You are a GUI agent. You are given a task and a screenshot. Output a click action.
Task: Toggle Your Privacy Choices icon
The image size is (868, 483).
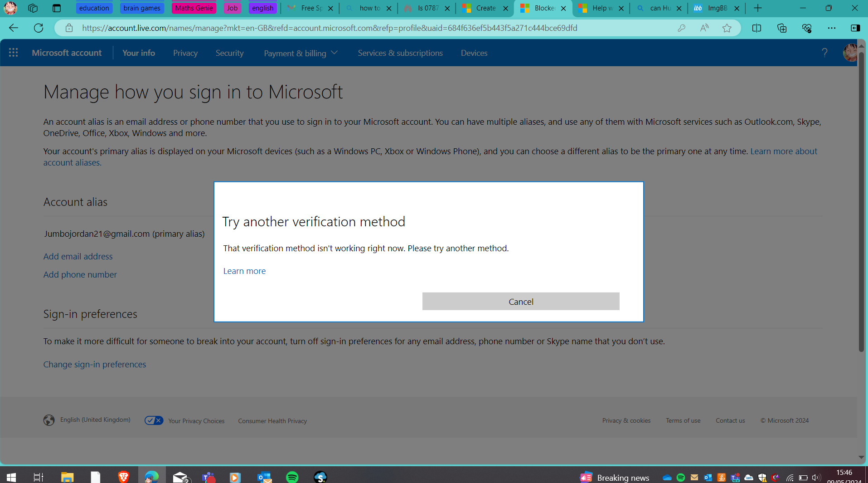point(154,420)
